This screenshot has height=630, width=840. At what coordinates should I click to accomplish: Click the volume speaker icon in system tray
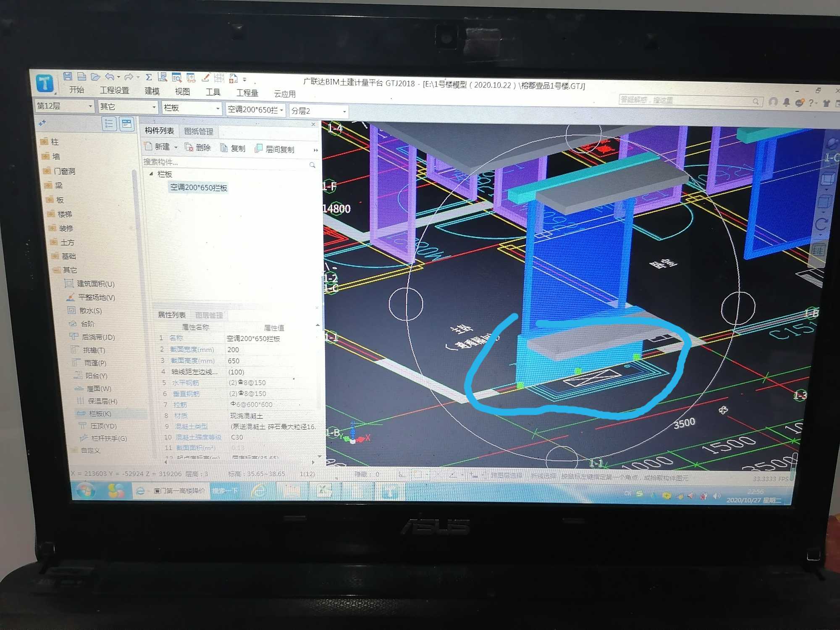pos(717,496)
